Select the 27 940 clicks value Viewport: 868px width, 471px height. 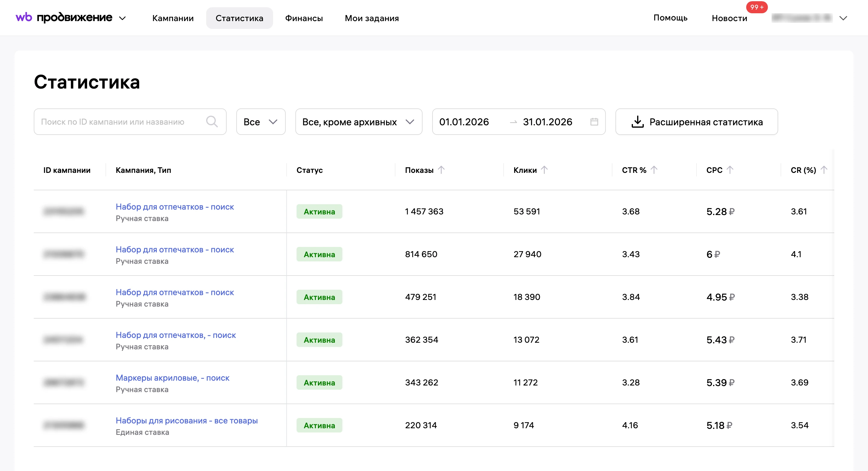(527, 254)
